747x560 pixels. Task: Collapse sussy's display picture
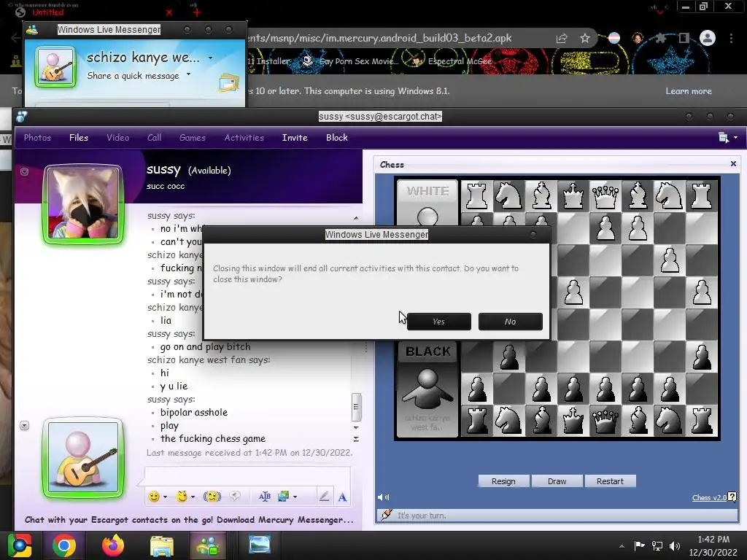click(24, 171)
